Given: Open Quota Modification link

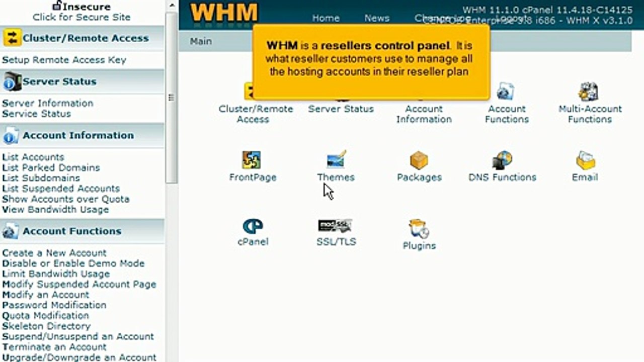Looking at the screenshot, I should 46,316.
